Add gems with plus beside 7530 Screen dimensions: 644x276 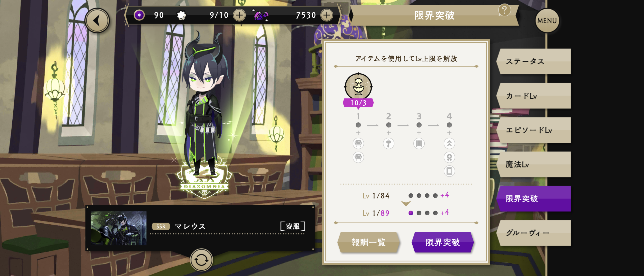click(327, 15)
